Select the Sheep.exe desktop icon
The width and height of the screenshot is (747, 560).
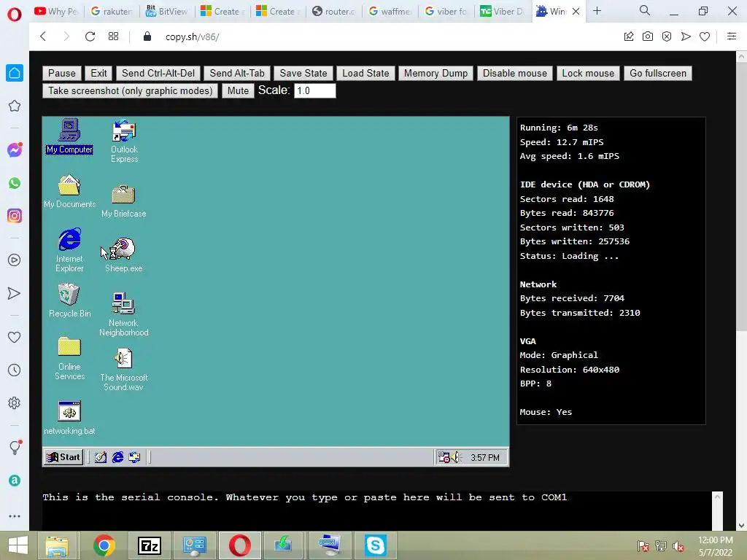click(123, 254)
